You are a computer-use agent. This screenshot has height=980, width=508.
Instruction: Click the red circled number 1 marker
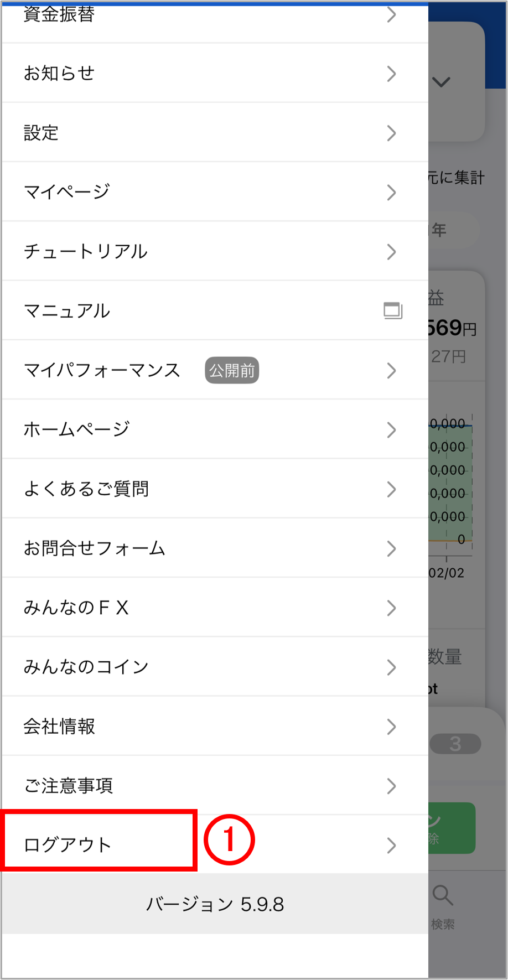(x=229, y=840)
